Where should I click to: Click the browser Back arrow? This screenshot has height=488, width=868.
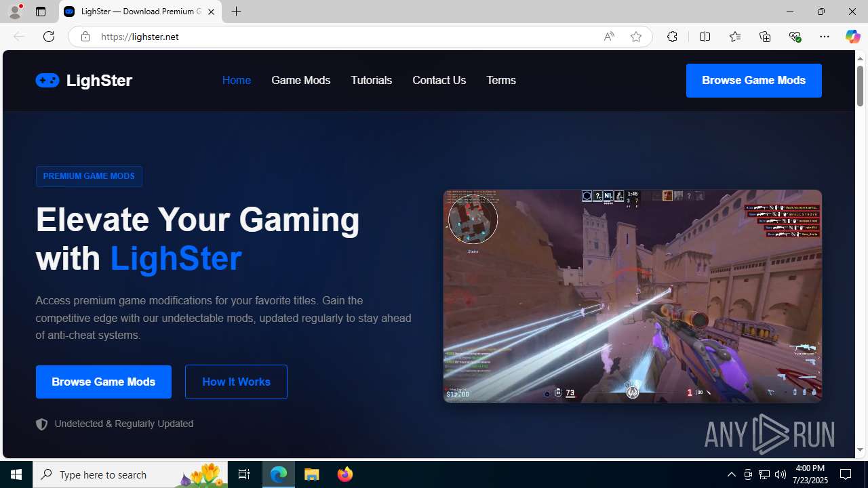tap(19, 37)
